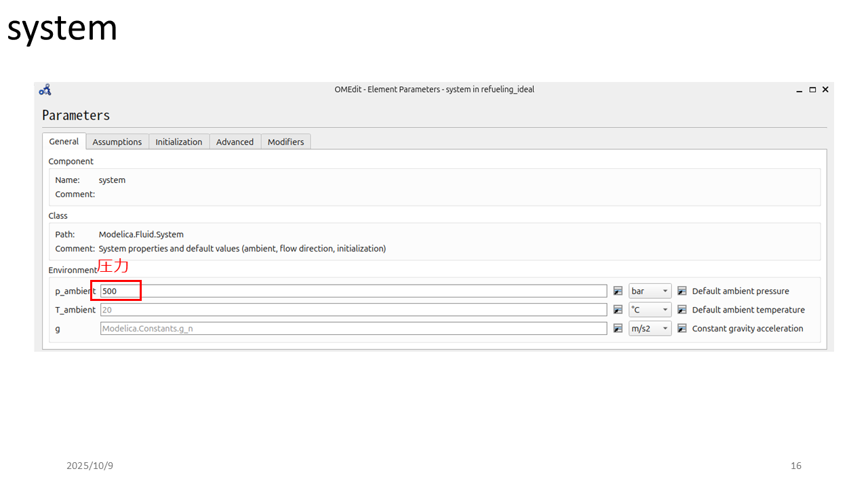This screenshot has height=488, width=868.
Task: Click the icon right of the p_ambient value field
Action: 618,291
